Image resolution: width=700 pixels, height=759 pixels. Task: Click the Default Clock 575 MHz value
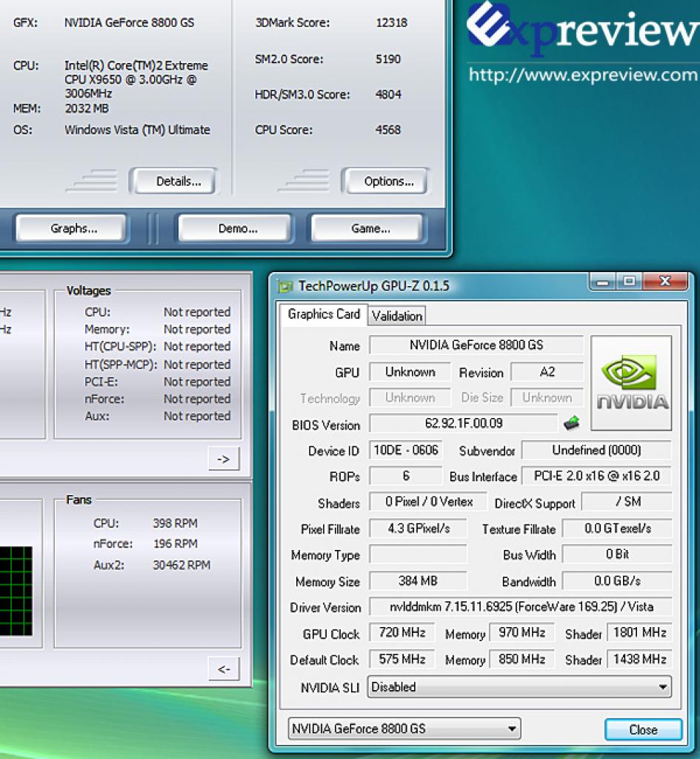[402, 659]
